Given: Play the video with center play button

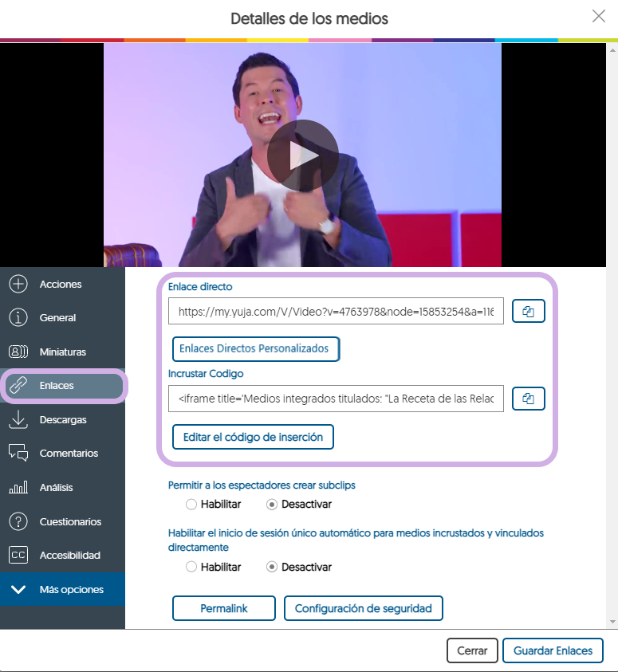Looking at the screenshot, I should (x=302, y=155).
